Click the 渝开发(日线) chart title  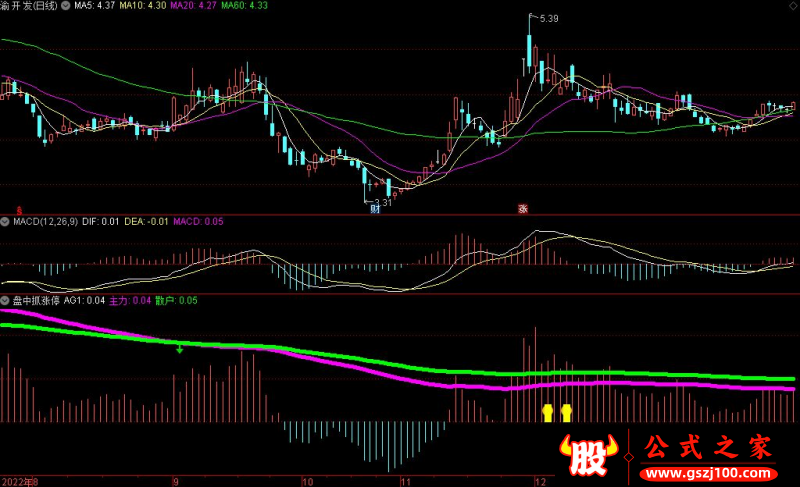point(29,6)
